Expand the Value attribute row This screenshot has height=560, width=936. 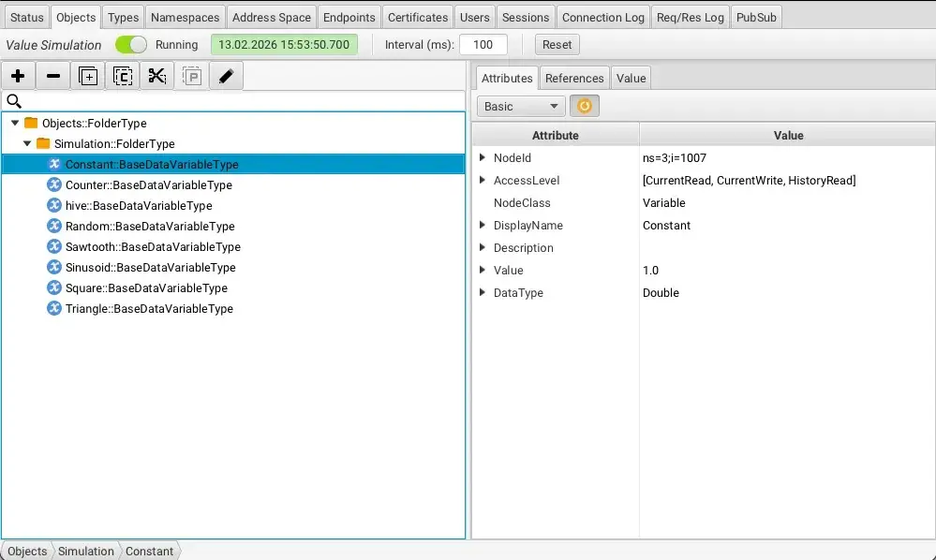[483, 270]
